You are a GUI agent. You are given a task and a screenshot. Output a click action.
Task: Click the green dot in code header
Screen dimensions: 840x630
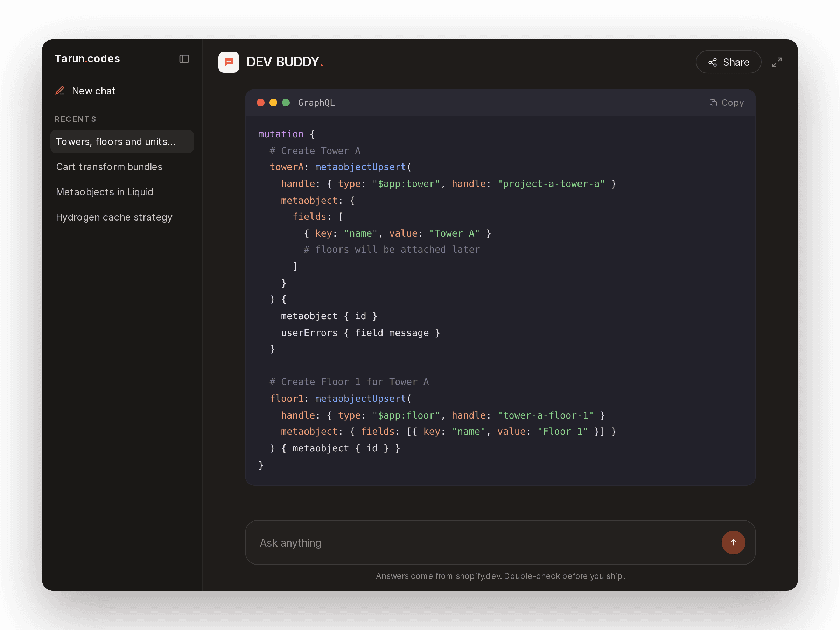click(286, 103)
